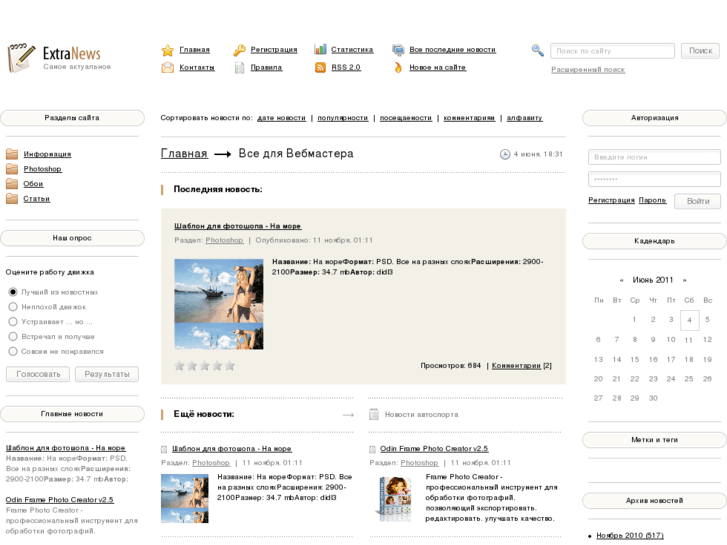The image size is (727, 545).
Task: Click the orange RSS feed icon
Action: point(320,68)
